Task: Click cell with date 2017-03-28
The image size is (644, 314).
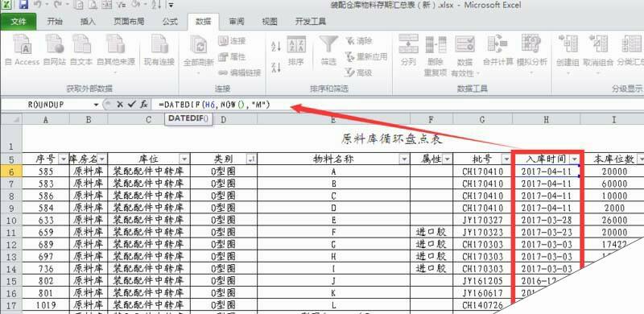Action: click(x=547, y=220)
